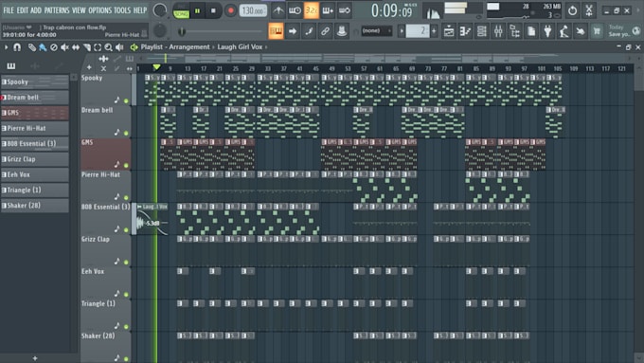Select the Zoom tool

pyautogui.click(x=108, y=47)
